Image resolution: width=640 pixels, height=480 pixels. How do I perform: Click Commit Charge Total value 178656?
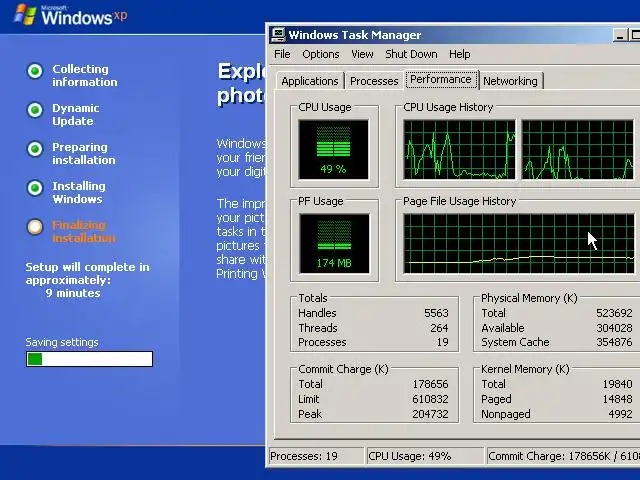(x=430, y=384)
